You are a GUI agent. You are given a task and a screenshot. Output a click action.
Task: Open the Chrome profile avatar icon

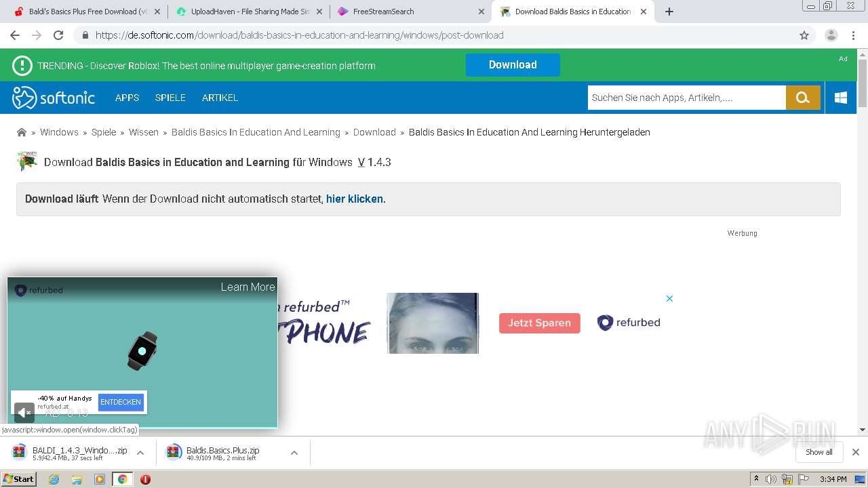point(831,35)
